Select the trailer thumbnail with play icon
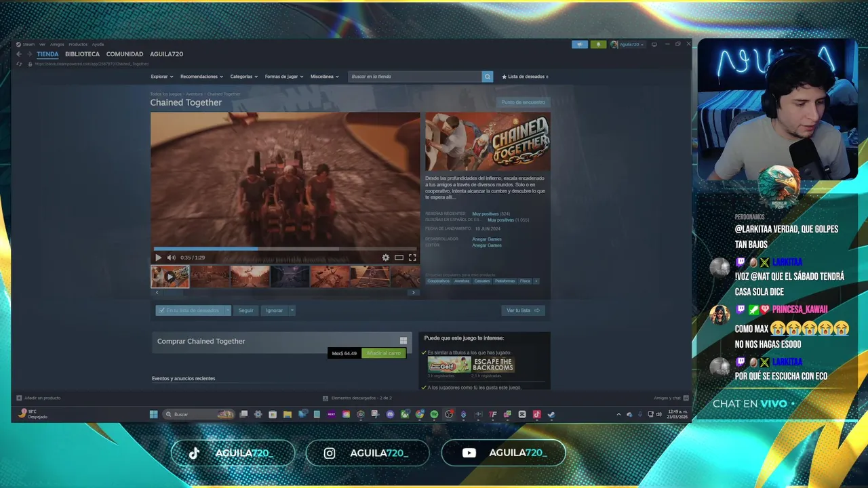 click(x=170, y=277)
